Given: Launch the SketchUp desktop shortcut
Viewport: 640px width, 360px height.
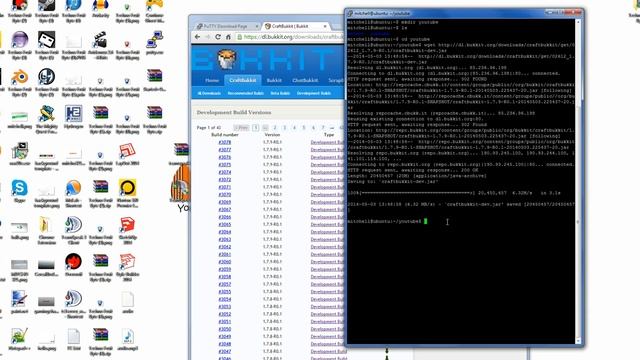Looking at the screenshot, I should tap(127, 229).
